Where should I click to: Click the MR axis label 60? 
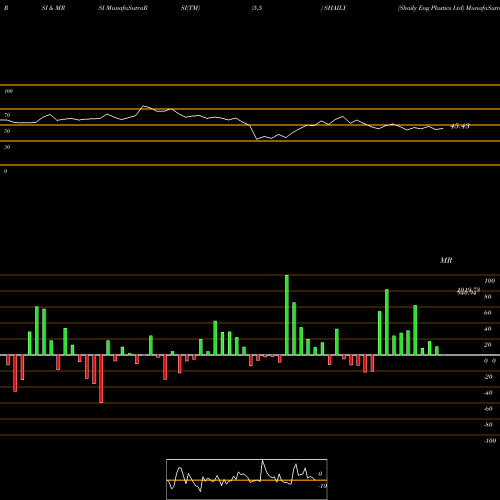click(488, 313)
